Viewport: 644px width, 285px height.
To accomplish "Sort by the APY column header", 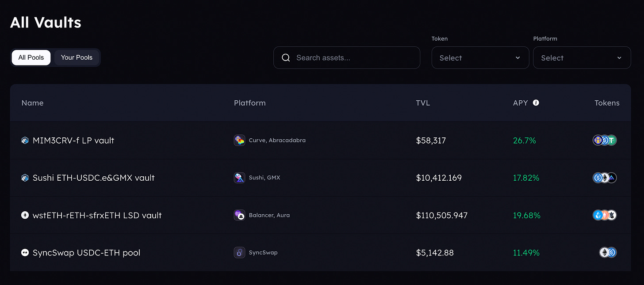I will [521, 103].
